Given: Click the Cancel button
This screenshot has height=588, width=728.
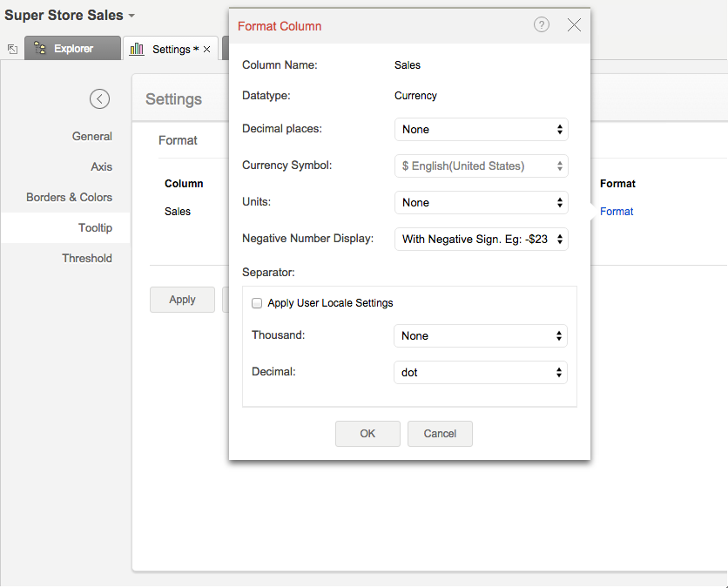Looking at the screenshot, I should click(440, 434).
